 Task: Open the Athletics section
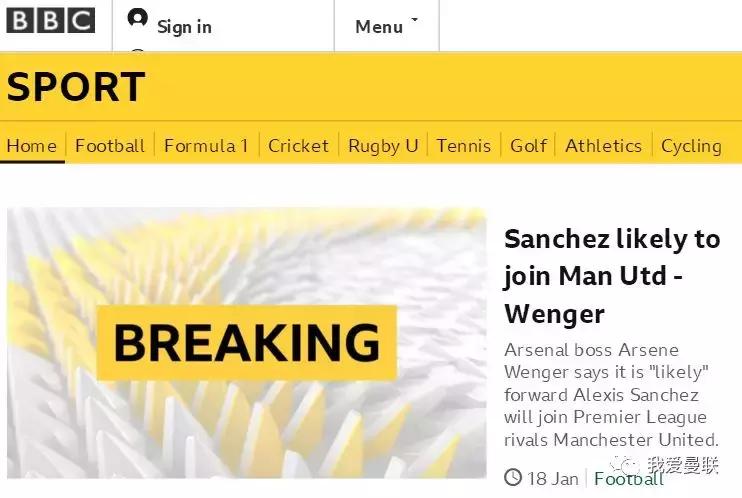coord(603,146)
